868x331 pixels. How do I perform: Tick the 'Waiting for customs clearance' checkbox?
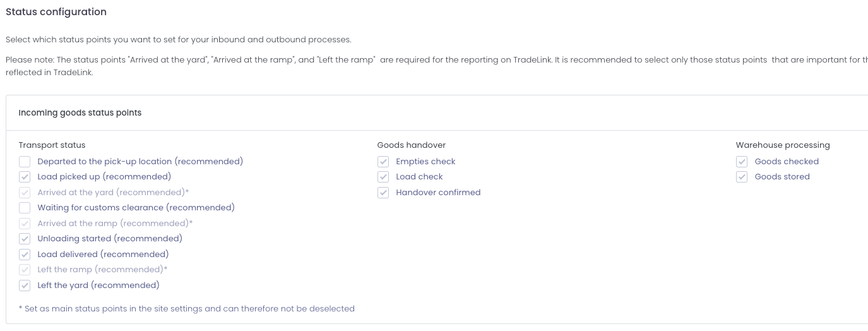tap(25, 208)
